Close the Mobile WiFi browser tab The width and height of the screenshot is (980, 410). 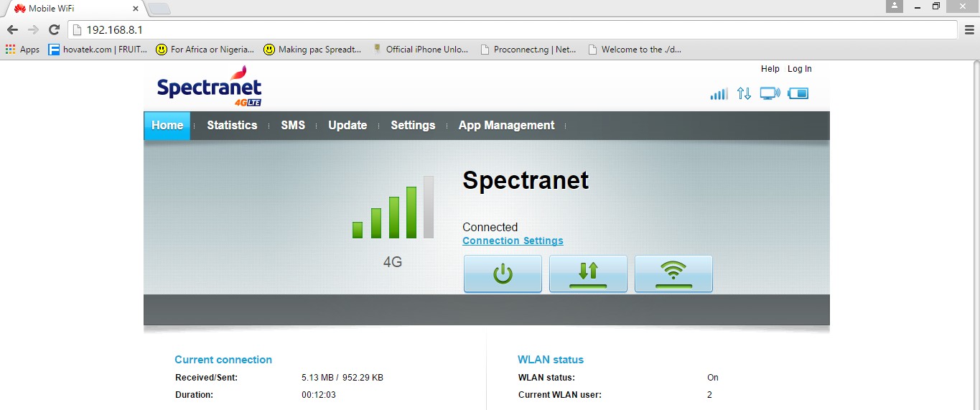[x=136, y=9]
